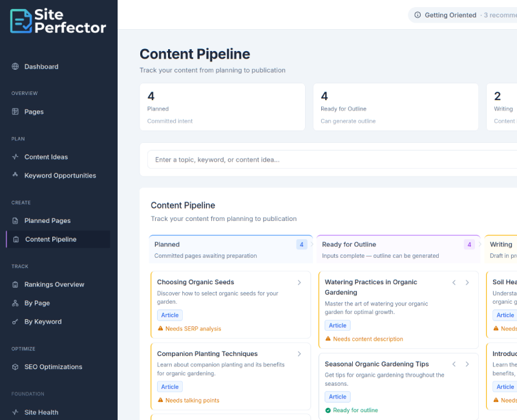Click the SEO Optimizations icon

tap(14, 366)
